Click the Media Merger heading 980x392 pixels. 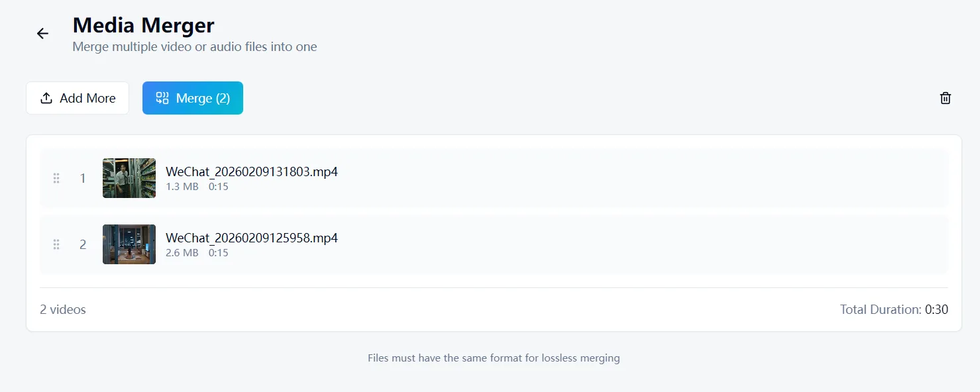[x=143, y=25]
